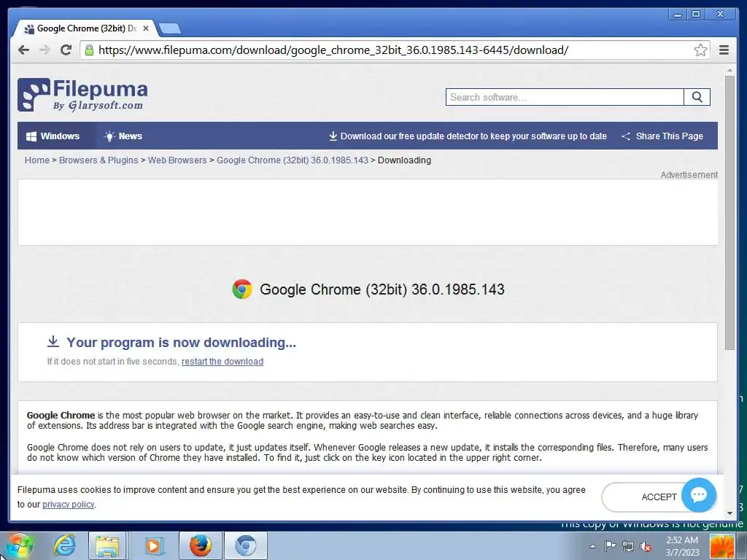Open the Windows menu item
747x560 pixels.
click(x=53, y=136)
